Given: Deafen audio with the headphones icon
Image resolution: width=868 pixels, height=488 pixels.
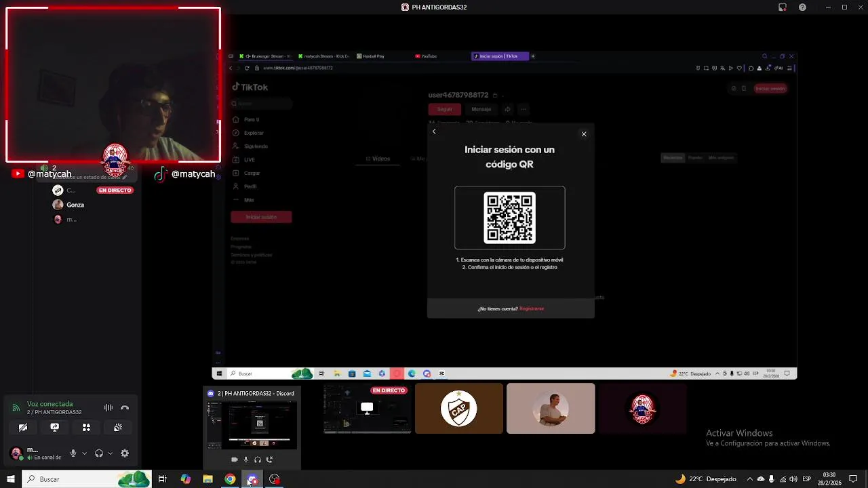Looking at the screenshot, I should click(x=99, y=453).
